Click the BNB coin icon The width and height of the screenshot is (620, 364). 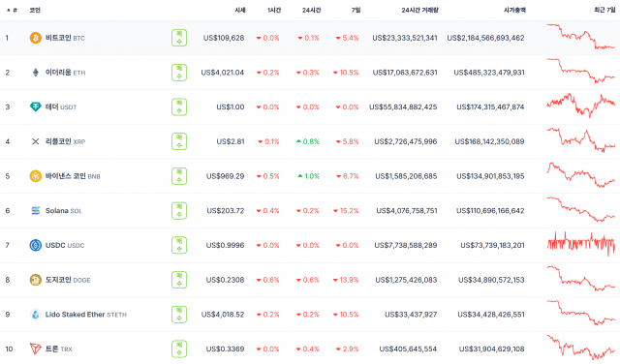point(35,176)
